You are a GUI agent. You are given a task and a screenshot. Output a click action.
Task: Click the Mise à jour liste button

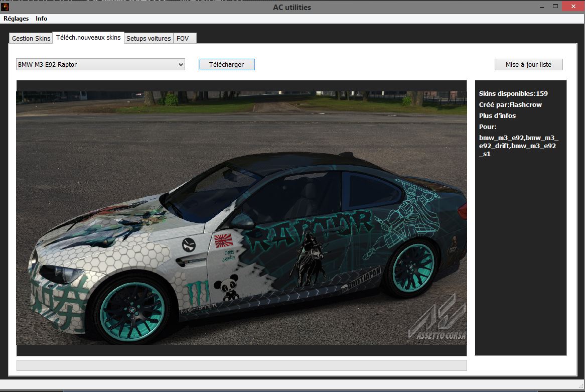(x=528, y=64)
